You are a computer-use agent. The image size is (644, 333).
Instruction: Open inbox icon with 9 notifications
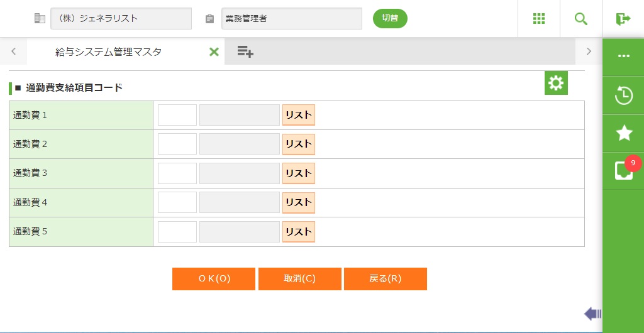click(623, 170)
